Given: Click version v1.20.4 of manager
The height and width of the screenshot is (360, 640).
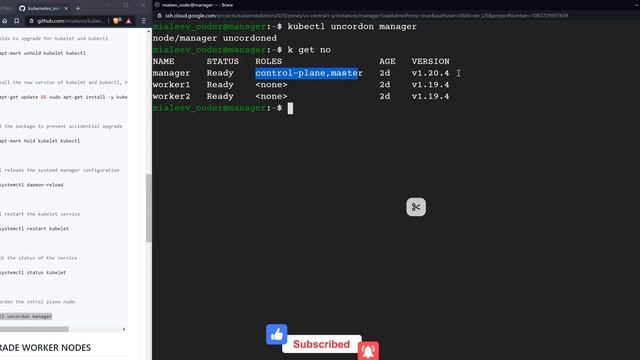Looking at the screenshot, I should pos(430,73).
